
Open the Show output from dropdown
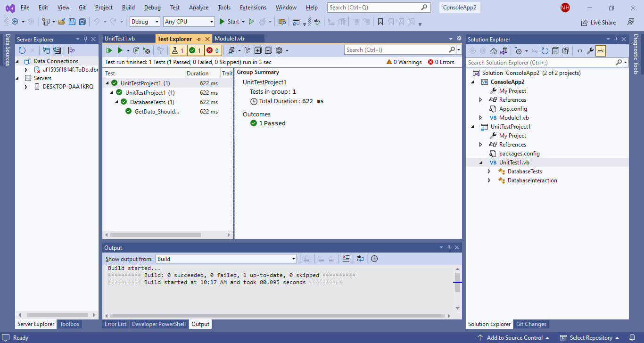click(x=226, y=259)
